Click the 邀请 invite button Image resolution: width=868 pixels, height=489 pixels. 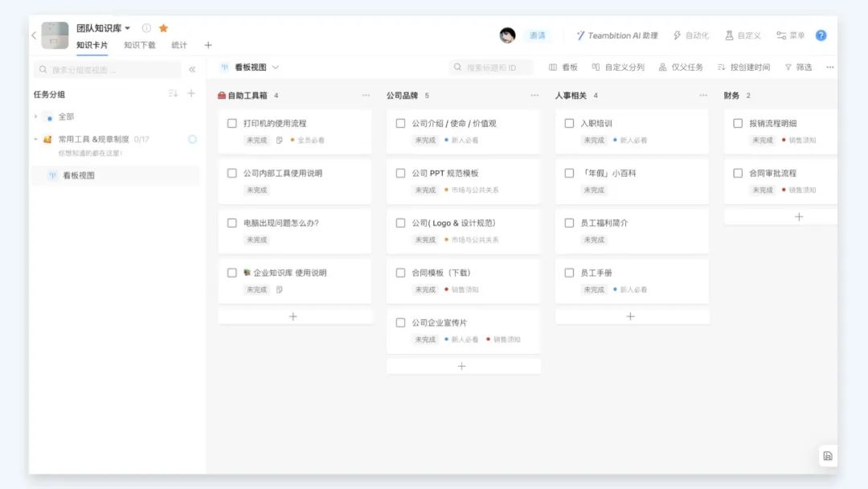pos(536,35)
